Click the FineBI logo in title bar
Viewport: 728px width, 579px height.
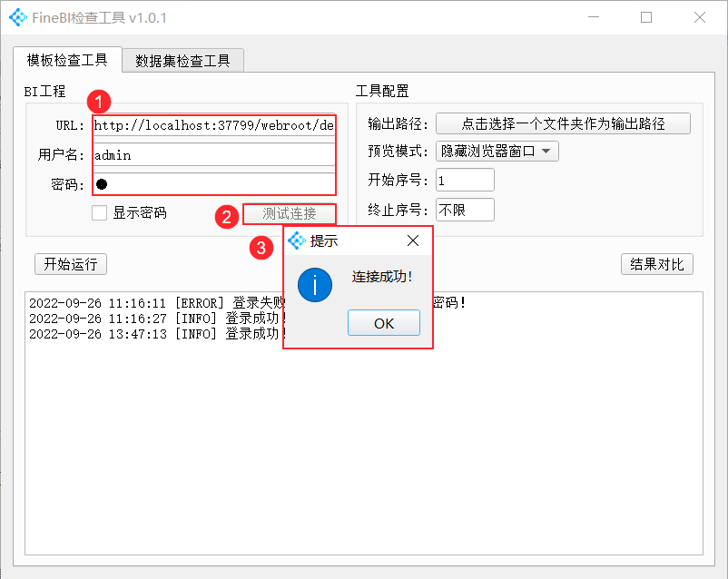pos(18,17)
